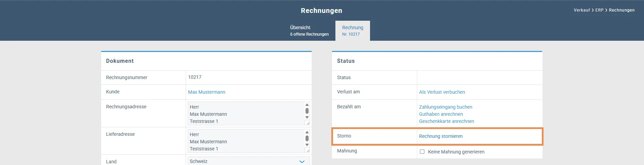
Task: Click the chevron arrow in Land field
Action: 302,162
